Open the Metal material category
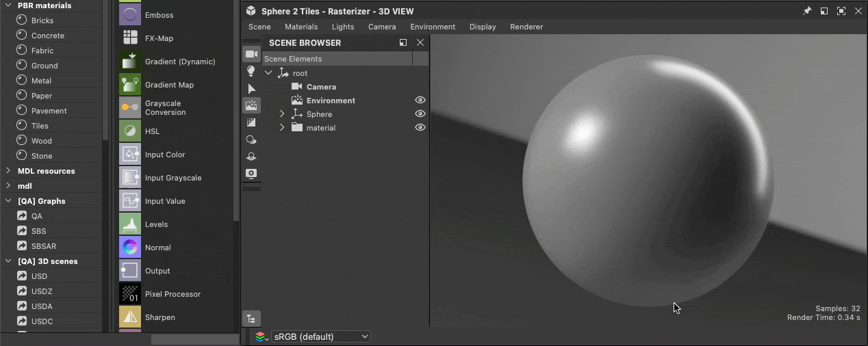Image resolution: width=868 pixels, height=346 pixels. coord(41,81)
